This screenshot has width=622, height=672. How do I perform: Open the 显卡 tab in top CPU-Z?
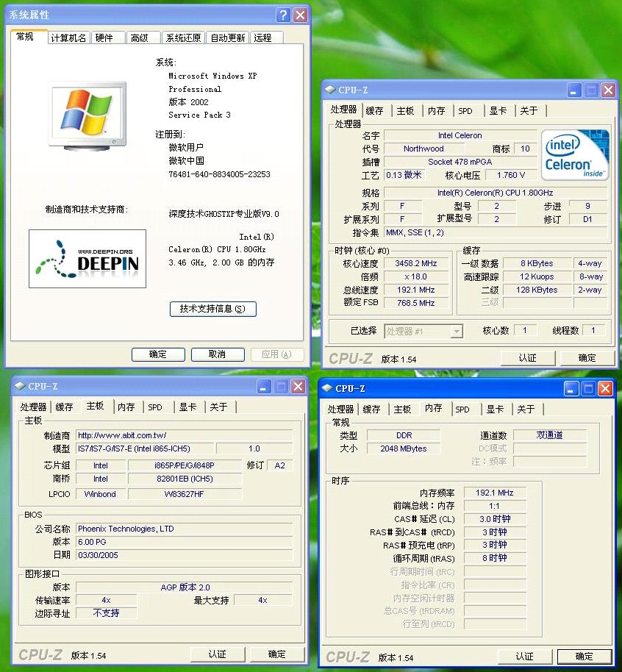498,110
